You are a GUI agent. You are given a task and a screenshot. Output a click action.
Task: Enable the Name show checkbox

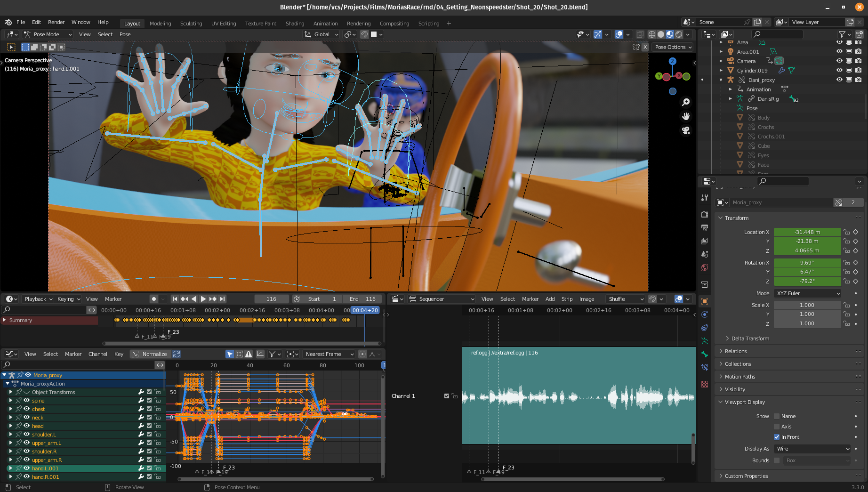click(x=777, y=416)
